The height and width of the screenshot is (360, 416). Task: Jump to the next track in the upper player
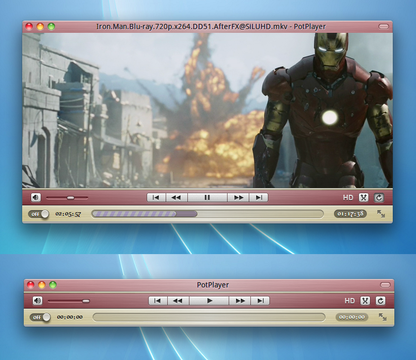tap(259, 198)
